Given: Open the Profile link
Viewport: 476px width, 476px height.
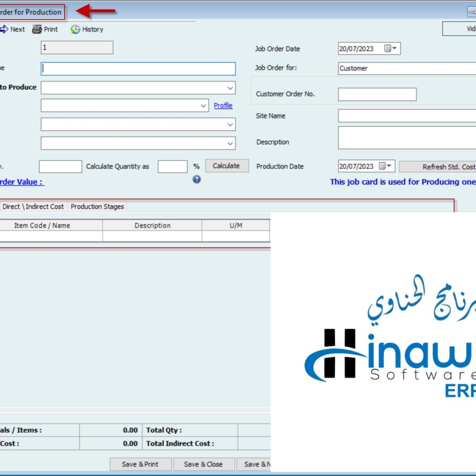Looking at the screenshot, I should pos(223,105).
